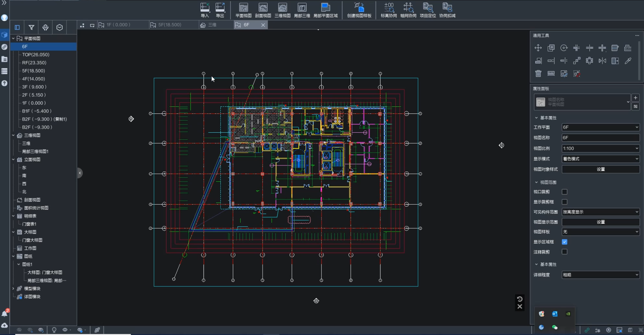Image resolution: width=644 pixels, height=335 pixels.
Task: Switch to the 三维 view tab
Action: [x=212, y=25]
